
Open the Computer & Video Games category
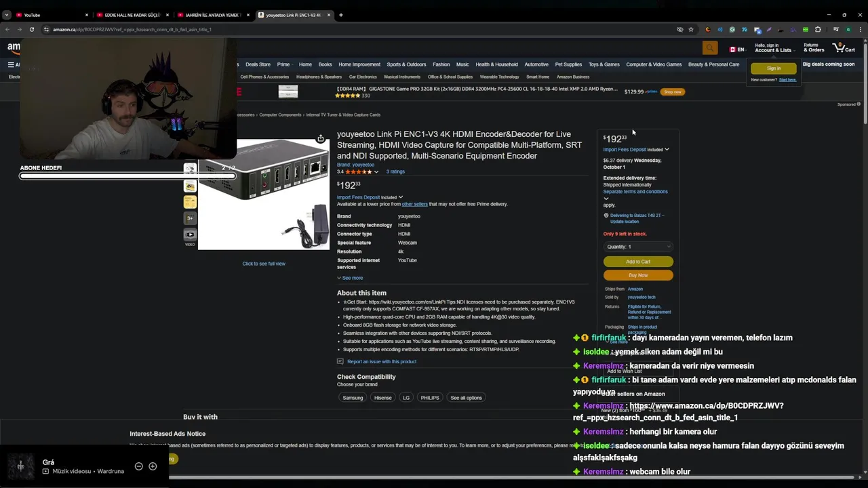(654, 64)
